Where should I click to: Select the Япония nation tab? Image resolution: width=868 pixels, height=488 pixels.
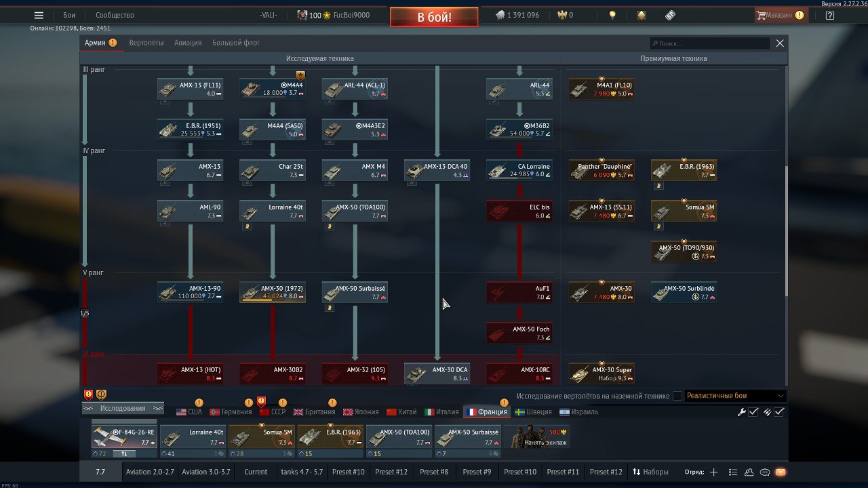click(361, 411)
